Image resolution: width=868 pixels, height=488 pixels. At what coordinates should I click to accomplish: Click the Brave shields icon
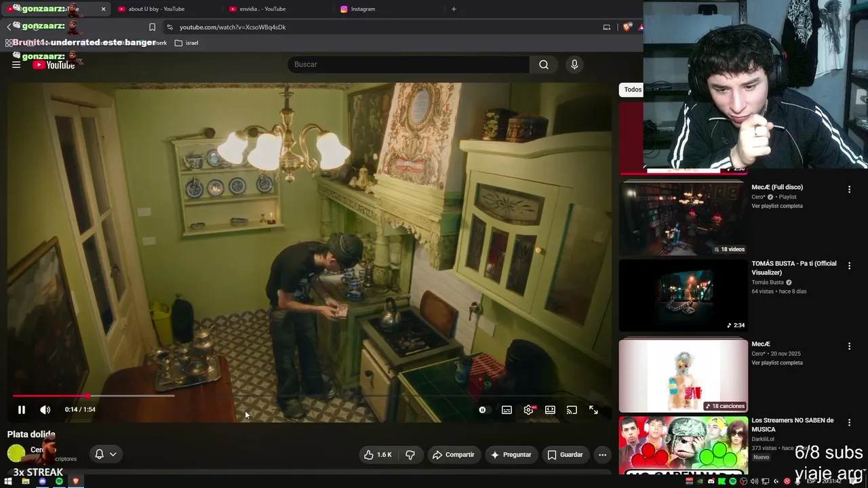pyautogui.click(x=627, y=27)
